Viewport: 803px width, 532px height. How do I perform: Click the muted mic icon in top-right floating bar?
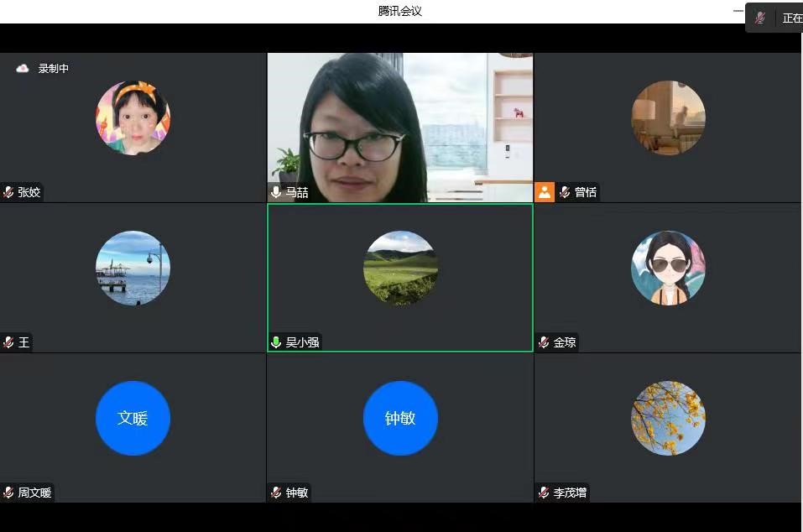point(760,18)
